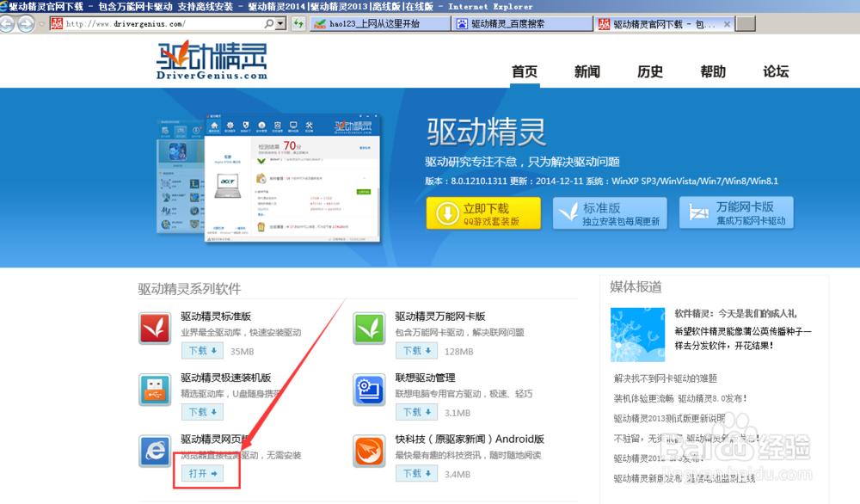
Task: Click the blue 媒体报道 article thumbnail
Action: point(637,335)
